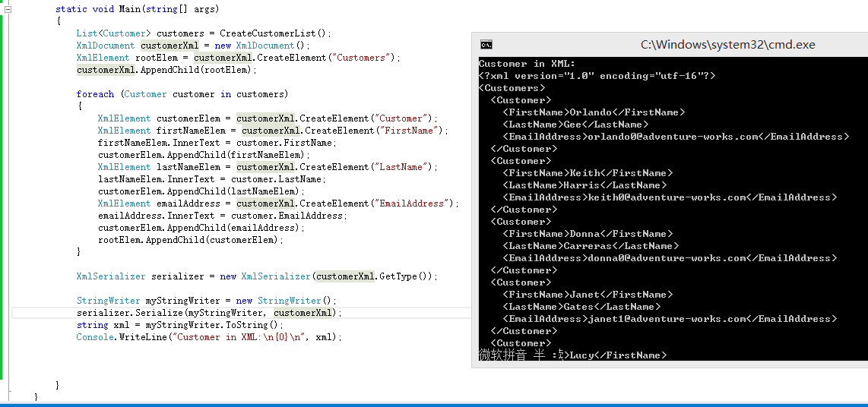The width and height of the screenshot is (868, 407).
Task: Click the Gee LastName console line
Action: [575, 125]
